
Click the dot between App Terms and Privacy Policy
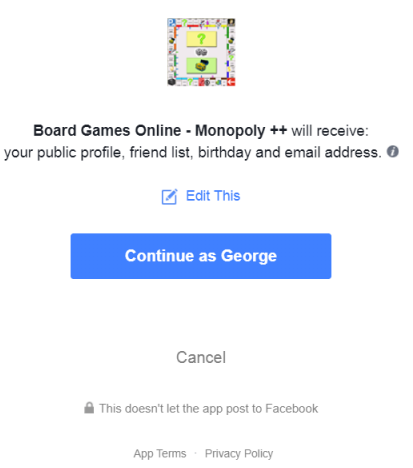tap(195, 453)
